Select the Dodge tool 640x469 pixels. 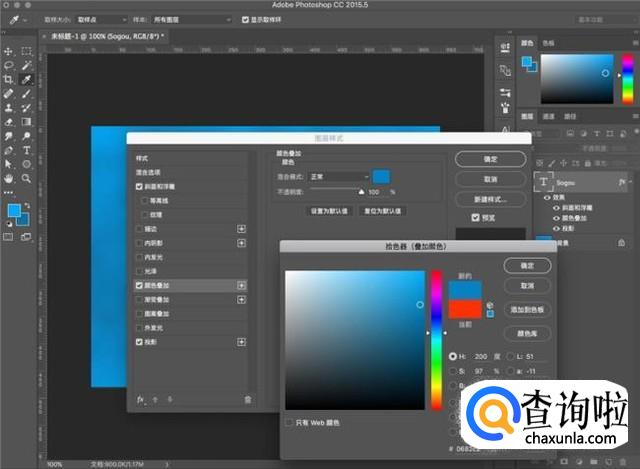[27, 136]
